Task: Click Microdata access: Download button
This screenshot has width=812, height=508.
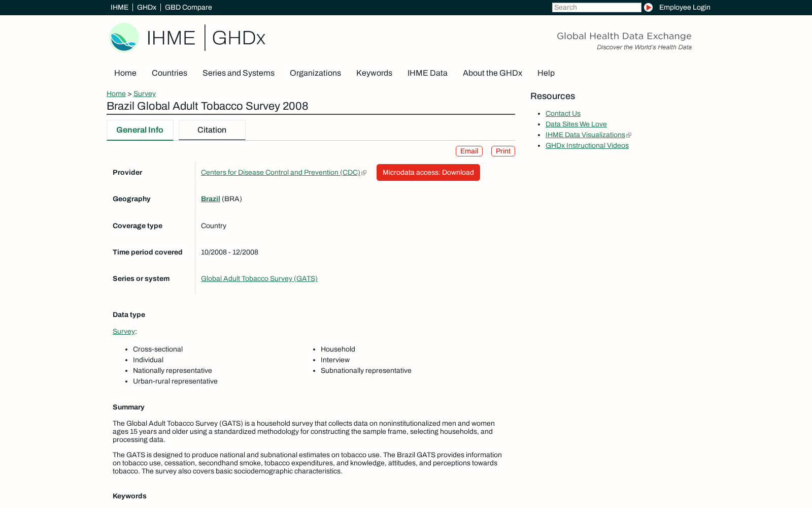Action: 428,173
